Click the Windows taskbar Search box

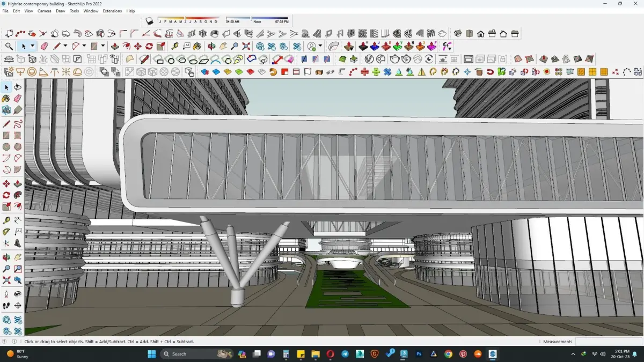pos(196,354)
